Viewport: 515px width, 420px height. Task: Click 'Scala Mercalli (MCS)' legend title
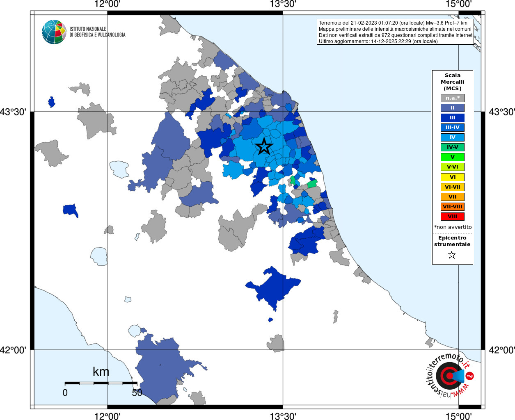click(453, 82)
